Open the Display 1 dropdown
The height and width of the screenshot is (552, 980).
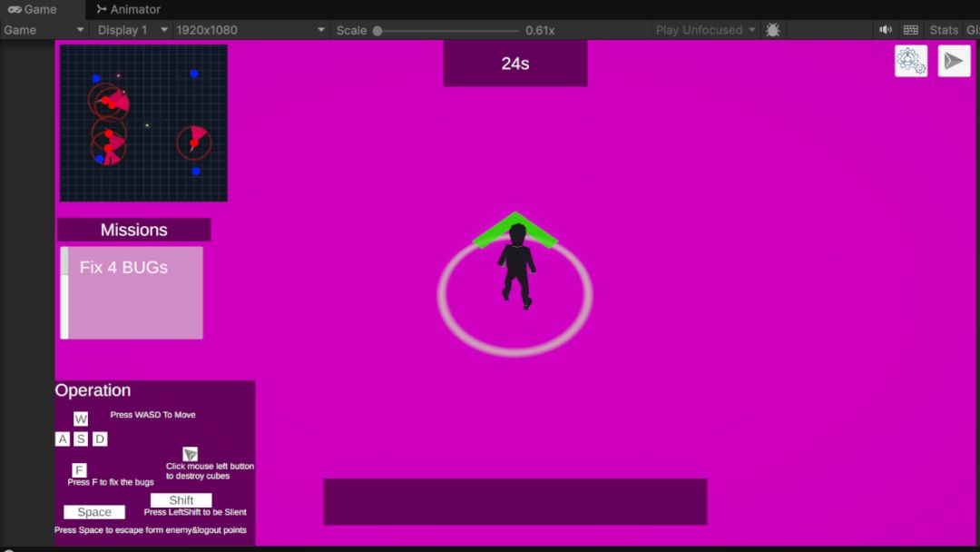point(133,30)
